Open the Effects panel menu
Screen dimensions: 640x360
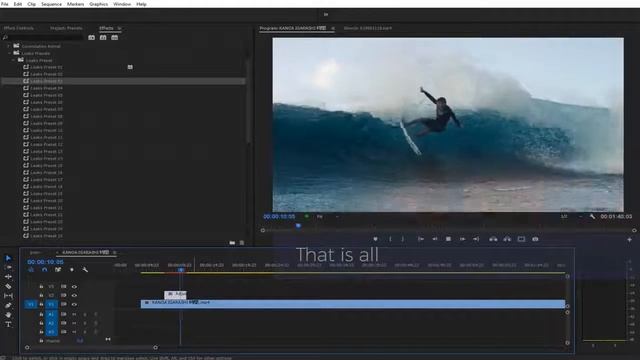pyautogui.click(x=120, y=28)
